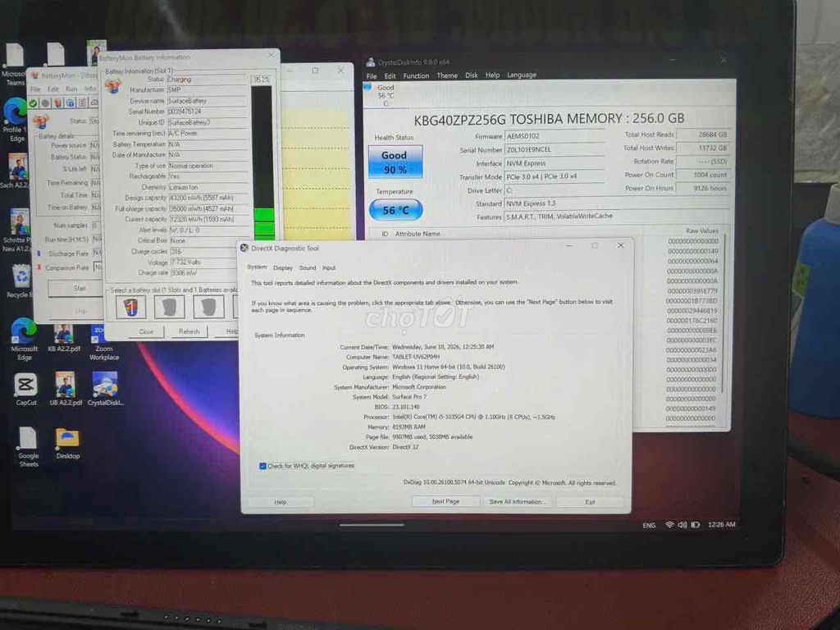This screenshot has height=630, width=840.
Task: Switch to Display tab in DirectX Diagnostic Tool
Action: pos(283,268)
